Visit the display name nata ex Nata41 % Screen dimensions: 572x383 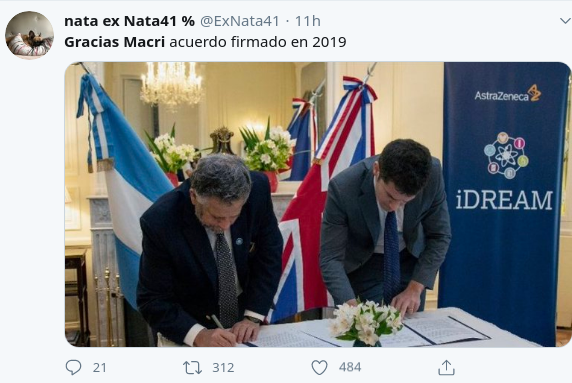click(x=130, y=21)
